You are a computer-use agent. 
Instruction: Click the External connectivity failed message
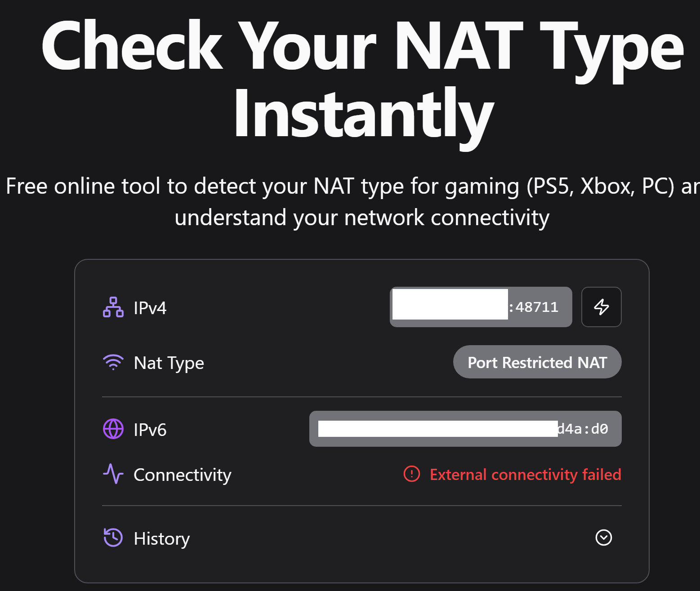point(526,474)
